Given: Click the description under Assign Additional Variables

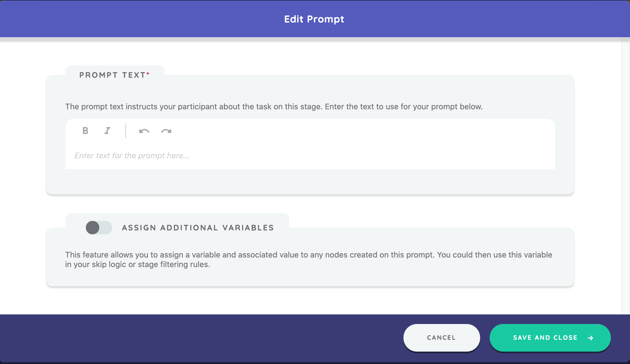Looking at the screenshot, I should 309,259.
